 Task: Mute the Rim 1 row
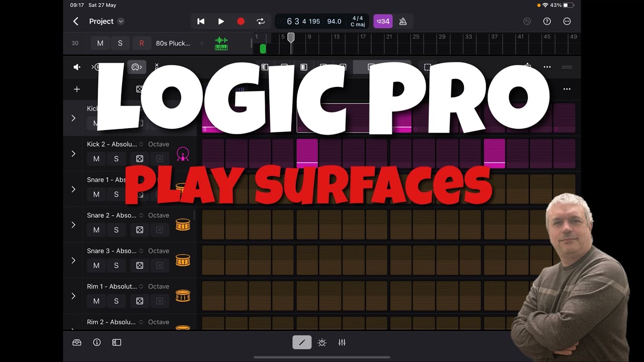[x=96, y=301]
